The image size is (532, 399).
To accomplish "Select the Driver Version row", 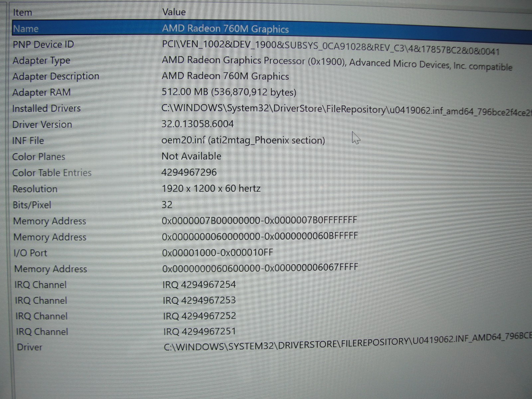I will [42, 124].
